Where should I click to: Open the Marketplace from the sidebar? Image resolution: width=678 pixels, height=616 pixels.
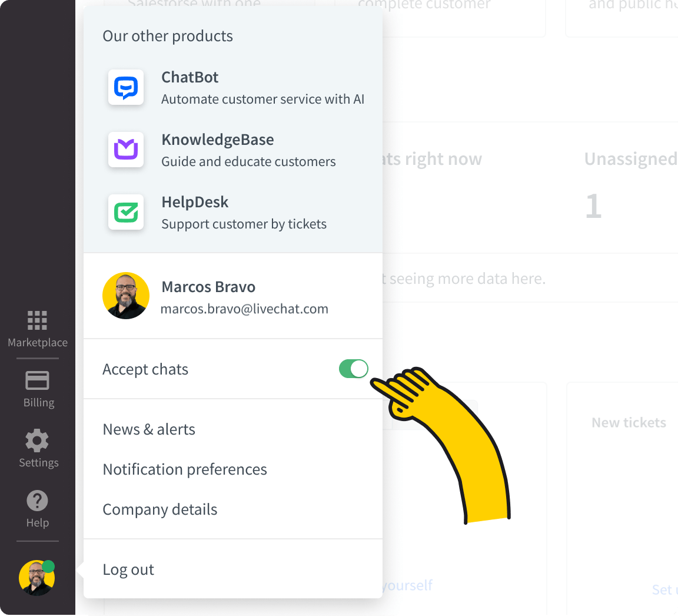click(37, 321)
